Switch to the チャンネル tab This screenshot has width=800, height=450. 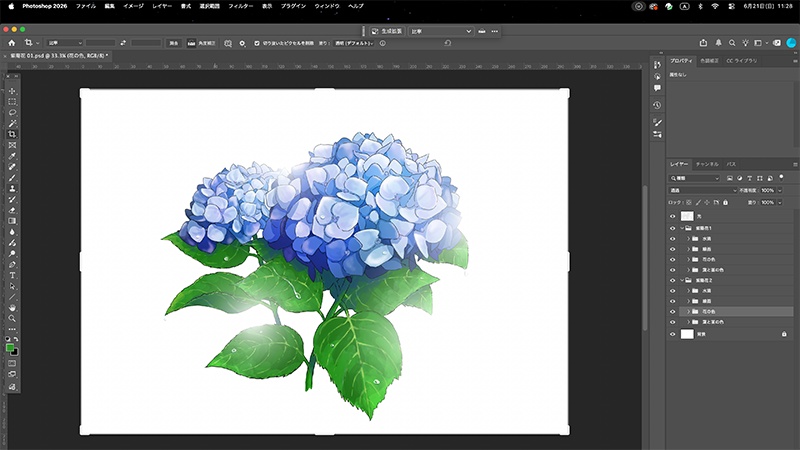point(707,164)
